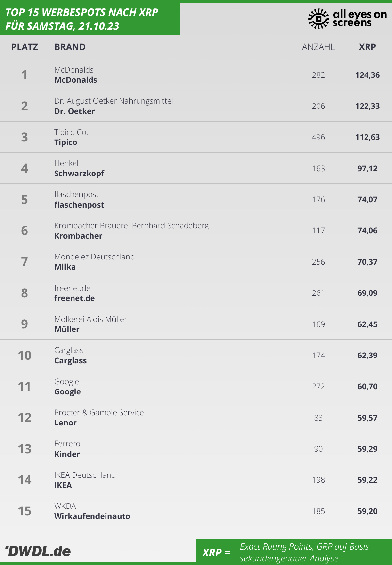The image size is (392, 565).
Task: Select the Dr. Oetker brand name
Action: click(x=74, y=111)
